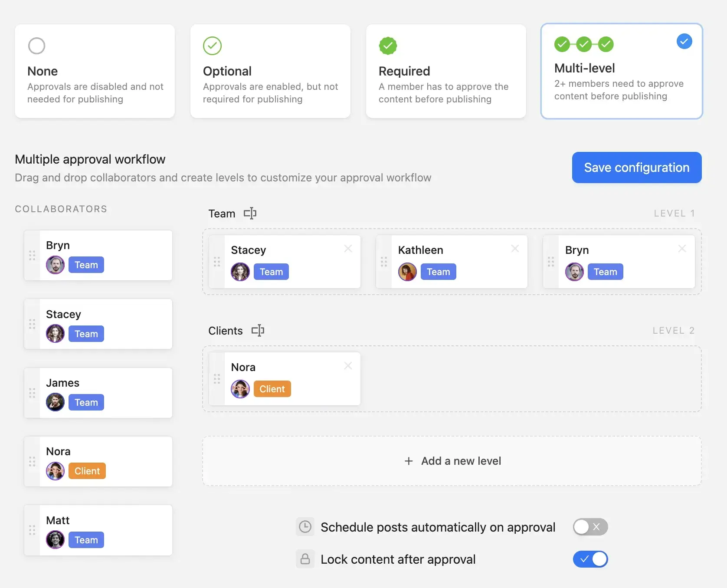Remove Nora from the Clients level
The height and width of the screenshot is (588, 727).
pyautogui.click(x=348, y=366)
